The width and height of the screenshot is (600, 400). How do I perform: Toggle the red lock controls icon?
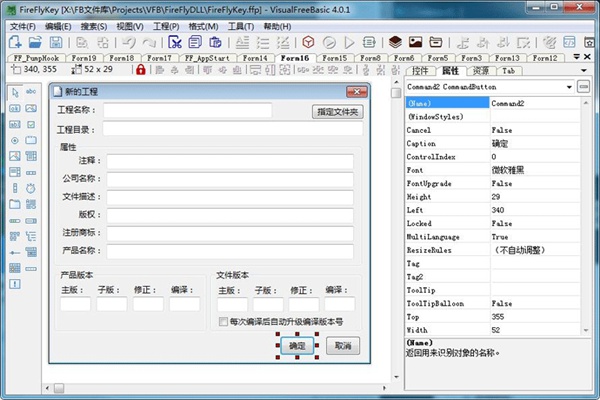141,70
